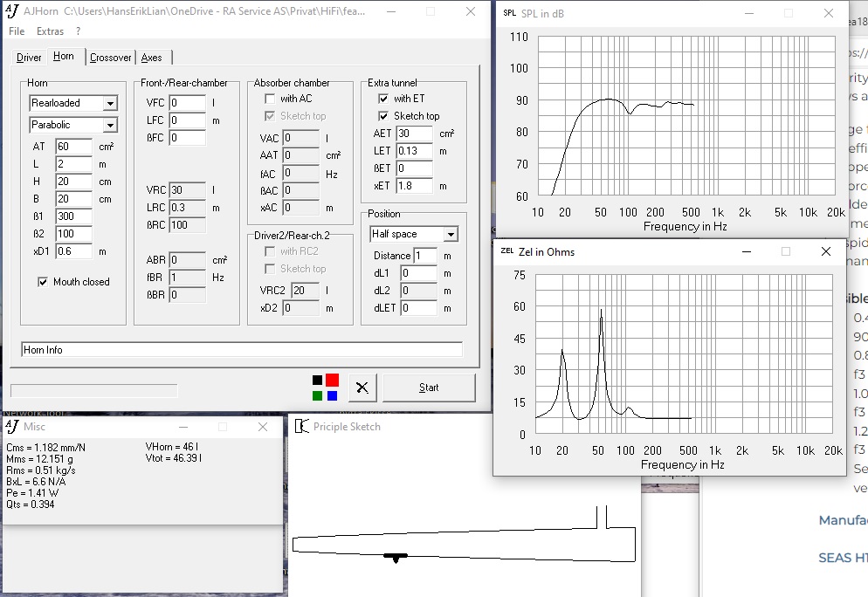Click the H height field
The image size is (868, 597).
tap(73, 182)
